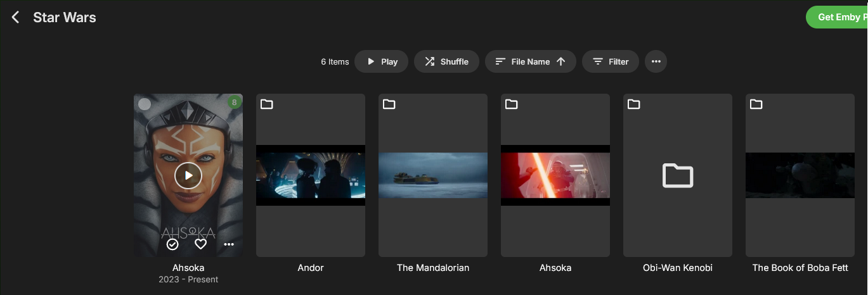
Task: Click The Mandalorian title text
Action: [x=433, y=268]
